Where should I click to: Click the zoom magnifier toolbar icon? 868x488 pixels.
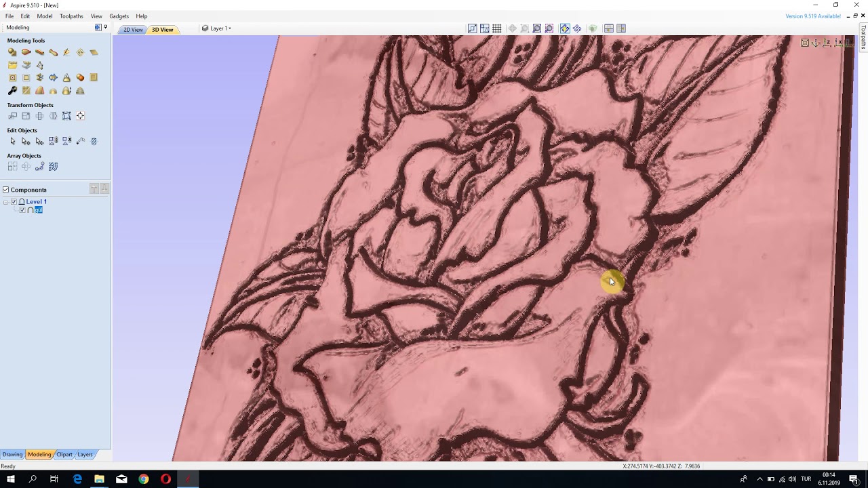[x=537, y=28]
